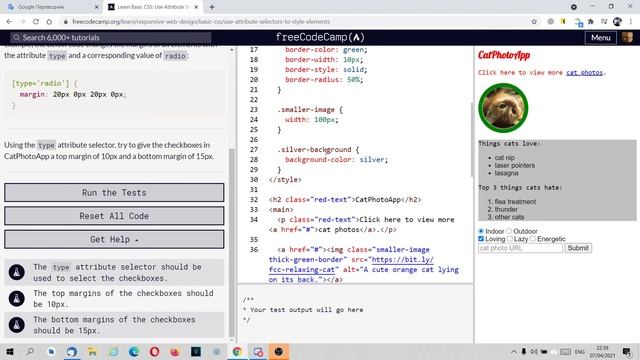Open the reading list icon in toolbar
The image size is (640, 360).
tap(604, 22)
